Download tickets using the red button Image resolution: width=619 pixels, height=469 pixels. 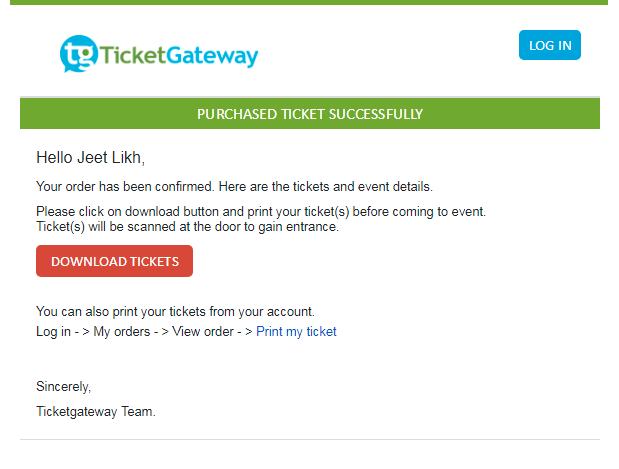(x=114, y=261)
